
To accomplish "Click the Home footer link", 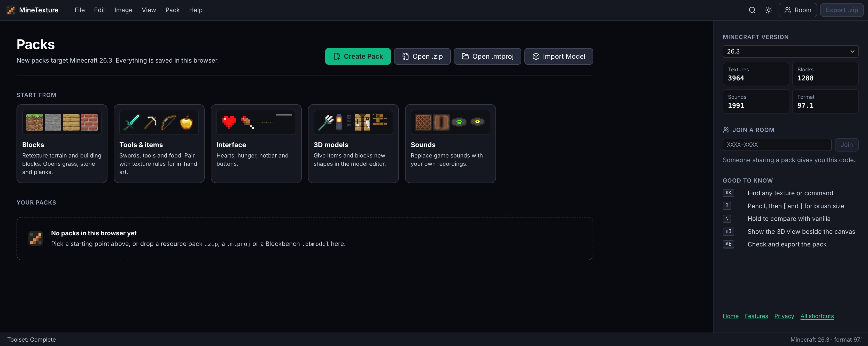I will (x=731, y=316).
